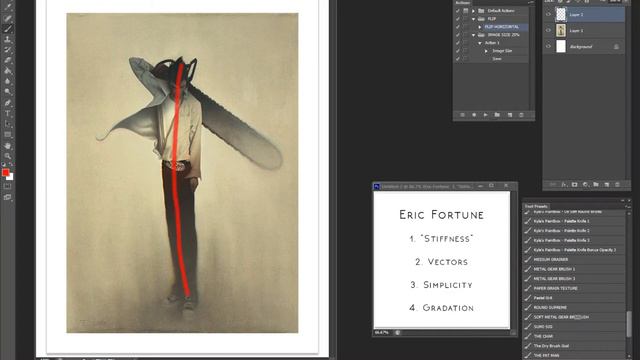Select Layer 2 in Layers panel
This screenshot has height=360, width=640.
point(584,15)
